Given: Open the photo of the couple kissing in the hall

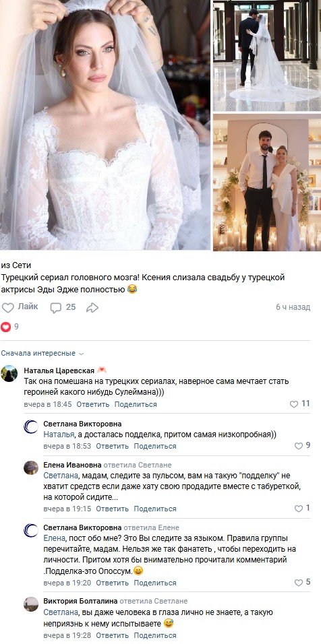Looking at the screenshot, I should pyautogui.click(x=267, y=55).
